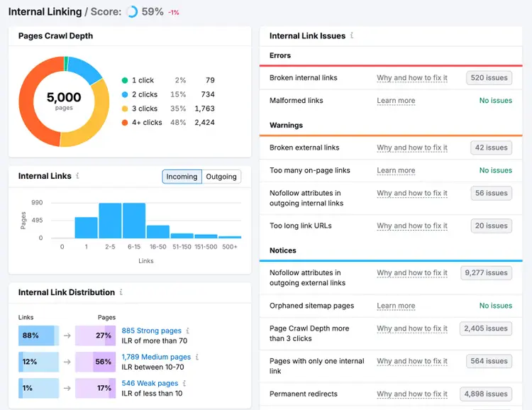Click 'Why and how to fix it' for Pages with one internal link

tap(412, 361)
